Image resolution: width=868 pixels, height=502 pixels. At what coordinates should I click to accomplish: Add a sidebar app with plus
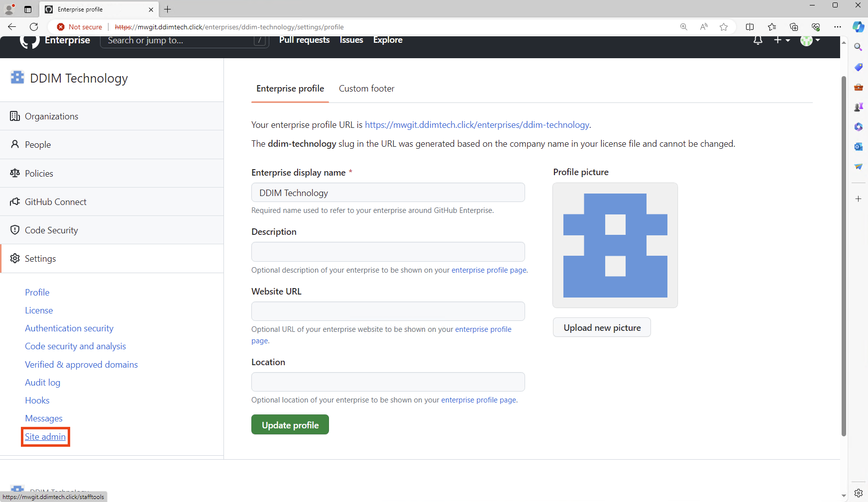[859, 199]
